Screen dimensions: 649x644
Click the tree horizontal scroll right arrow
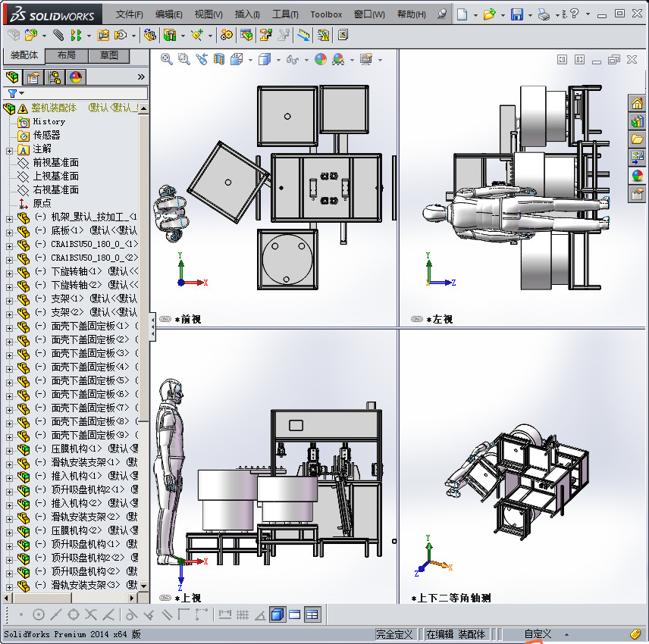[132, 598]
